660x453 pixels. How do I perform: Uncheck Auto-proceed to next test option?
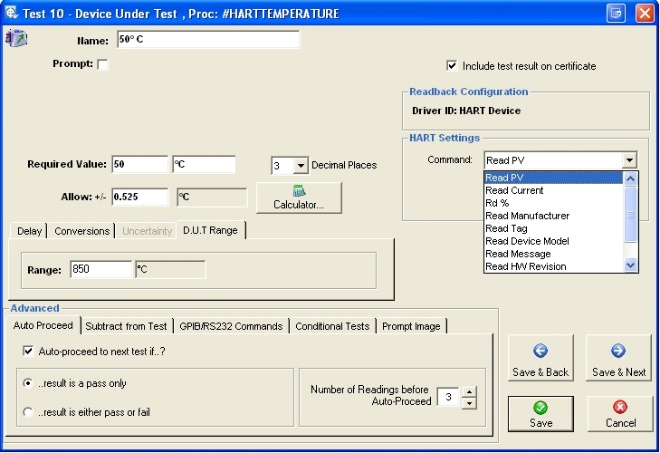pos(28,351)
